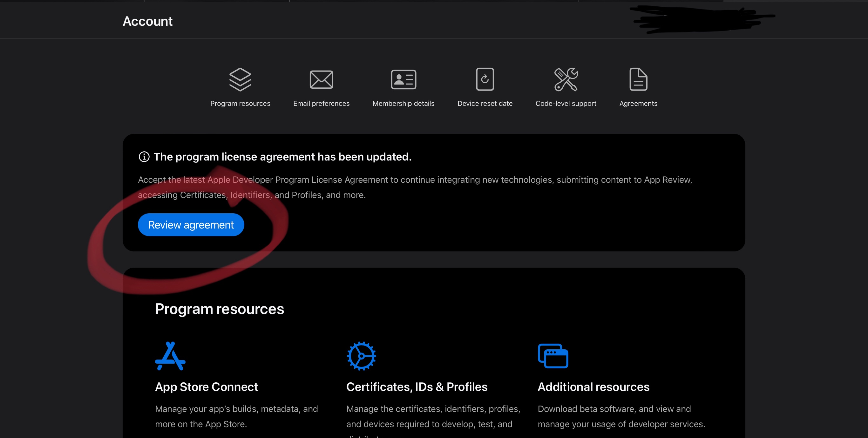Click the Program resources layers icon
Viewport: 868px width, 438px height.
pyautogui.click(x=240, y=79)
